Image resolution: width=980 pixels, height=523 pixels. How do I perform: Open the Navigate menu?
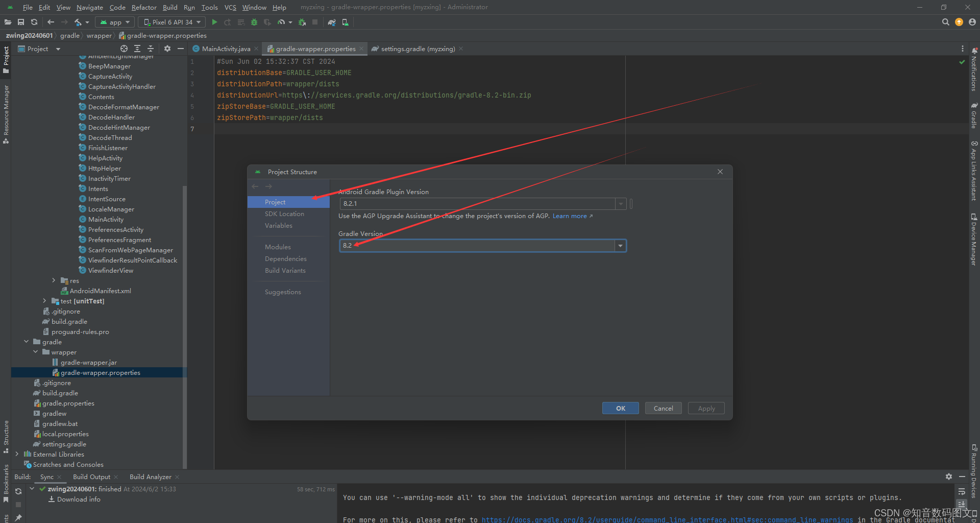tap(90, 7)
